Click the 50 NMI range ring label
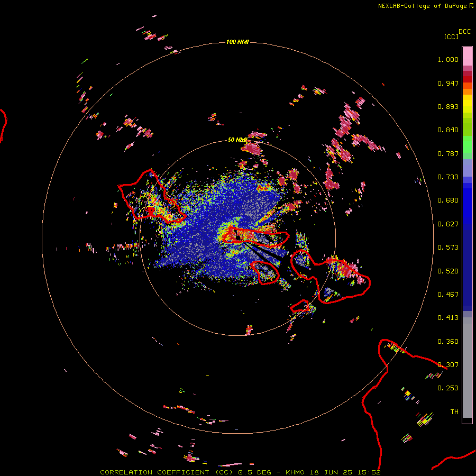The image size is (476, 476). point(237,140)
